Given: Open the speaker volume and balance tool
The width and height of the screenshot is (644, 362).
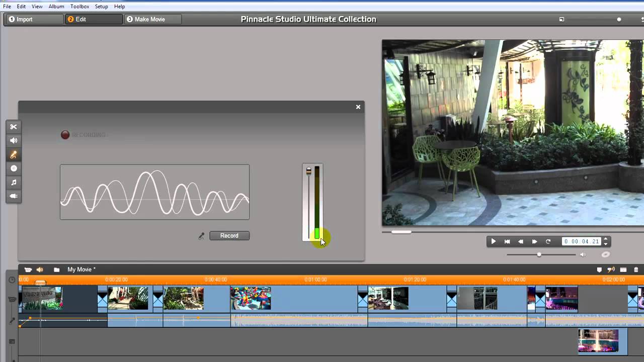Looking at the screenshot, I should pos(14,141).
